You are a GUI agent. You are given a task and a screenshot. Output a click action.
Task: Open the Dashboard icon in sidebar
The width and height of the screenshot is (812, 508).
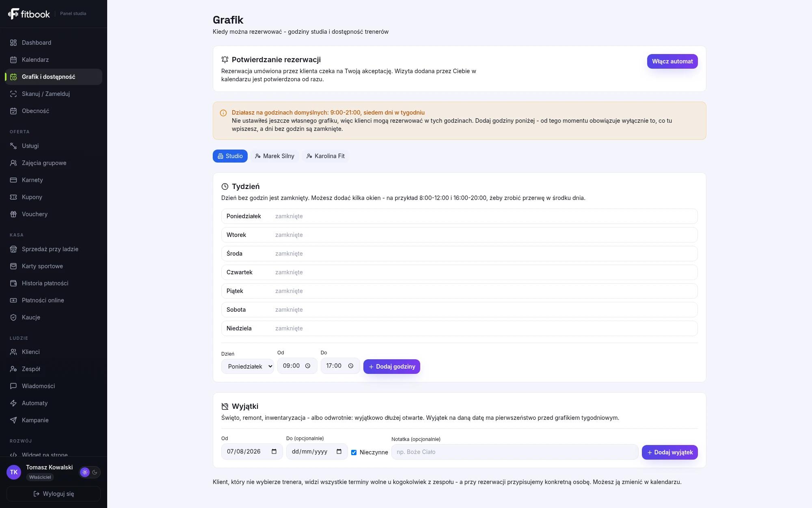pos(13,43)
